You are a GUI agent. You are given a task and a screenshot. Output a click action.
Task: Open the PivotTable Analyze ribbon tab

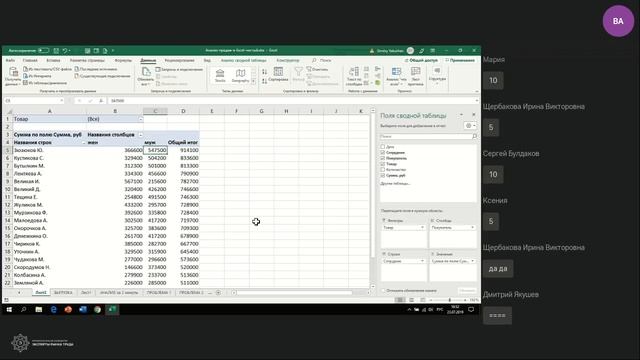click(x=243, y=60)
